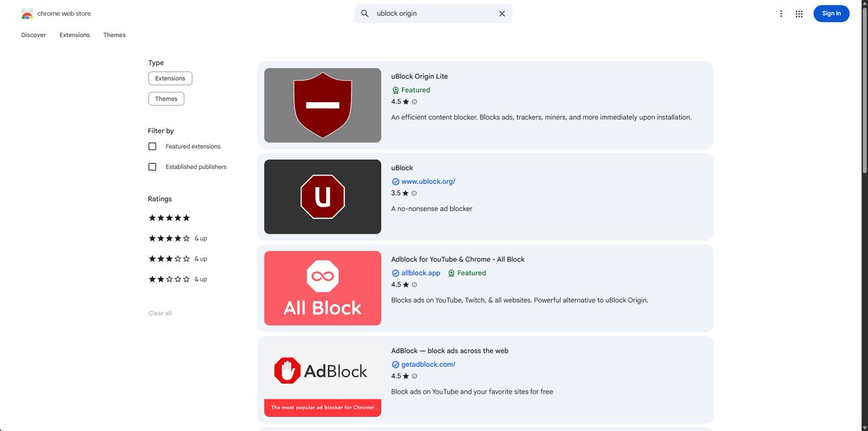
Task: Click Featured badge icon on All Block listing
Action: coord(451,273)
